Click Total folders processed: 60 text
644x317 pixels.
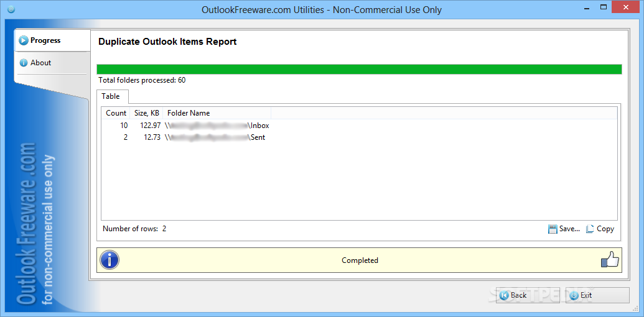(142, 80)
